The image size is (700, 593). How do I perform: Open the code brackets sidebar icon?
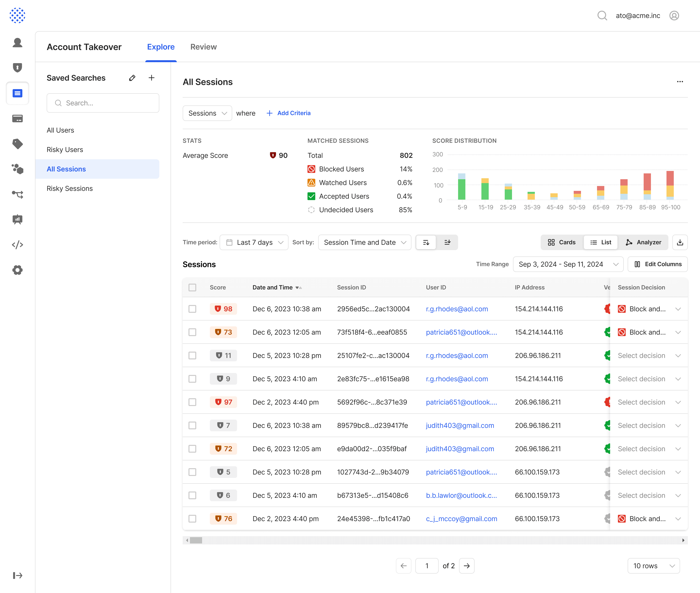pos(17,245)
